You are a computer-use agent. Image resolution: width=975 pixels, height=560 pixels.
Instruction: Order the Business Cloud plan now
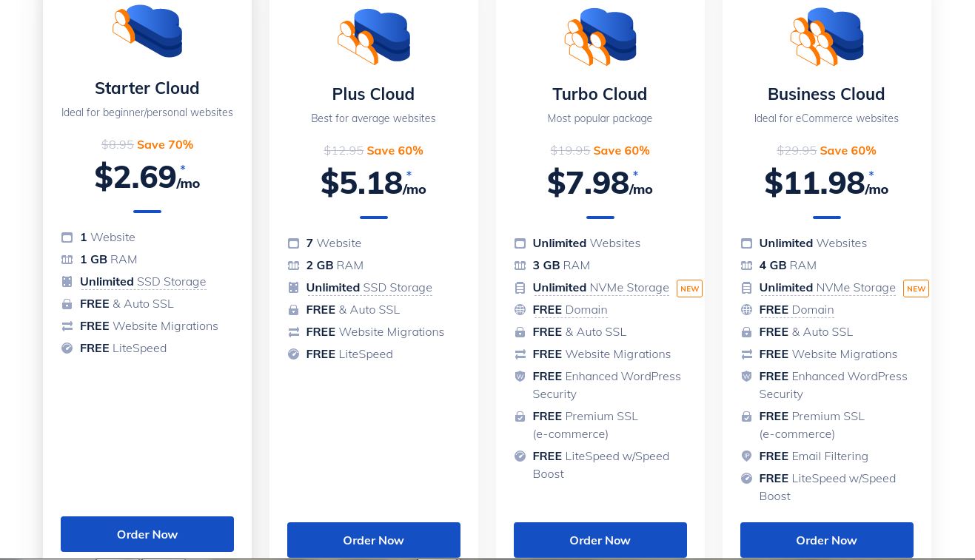click(827, 540)
